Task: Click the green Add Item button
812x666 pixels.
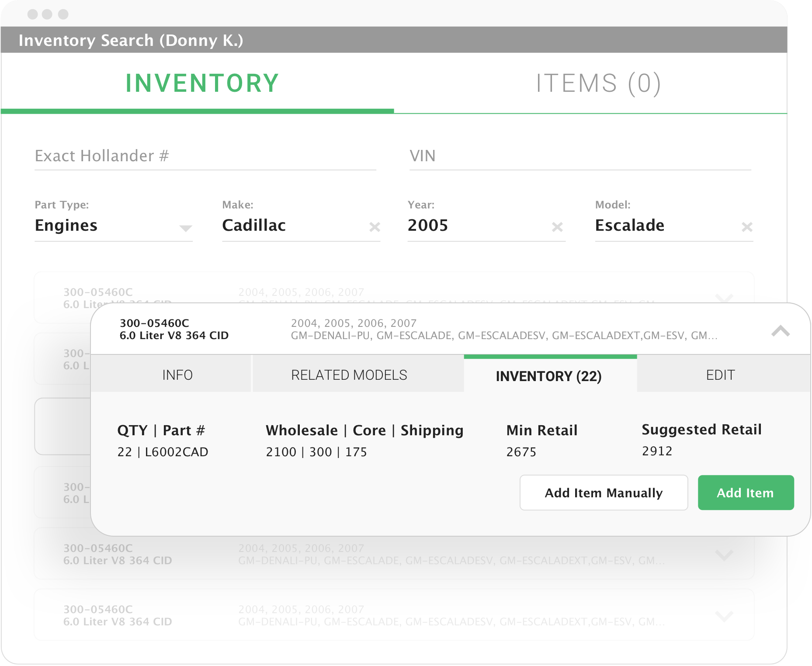Action: (745, 493)
